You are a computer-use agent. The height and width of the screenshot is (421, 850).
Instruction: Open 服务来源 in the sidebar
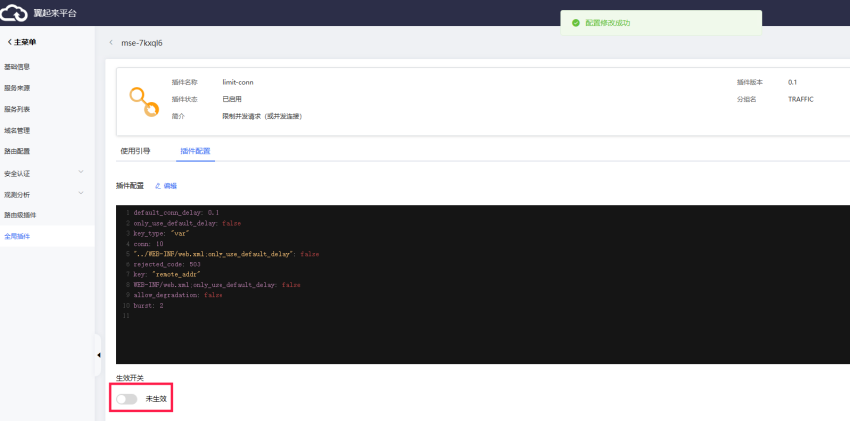pyautogui.click(x=17, y=88)
